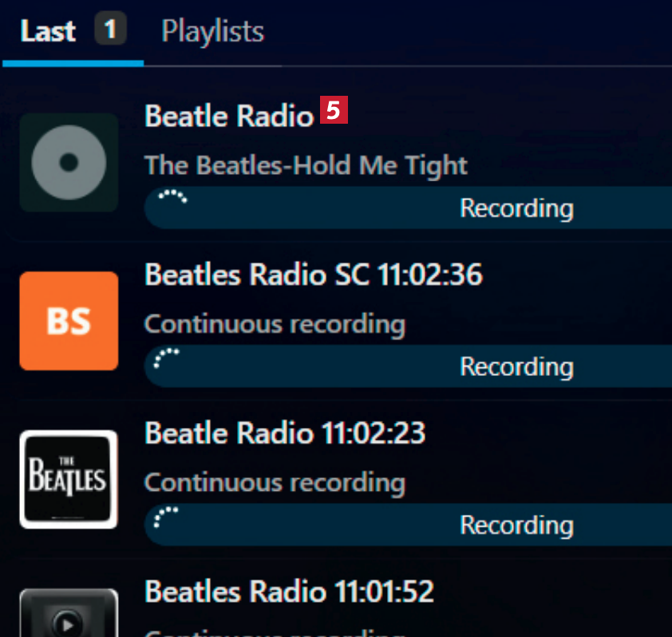Select the Beatle Radio title at the top
This screenshot has width=672, height=637.
229,117
